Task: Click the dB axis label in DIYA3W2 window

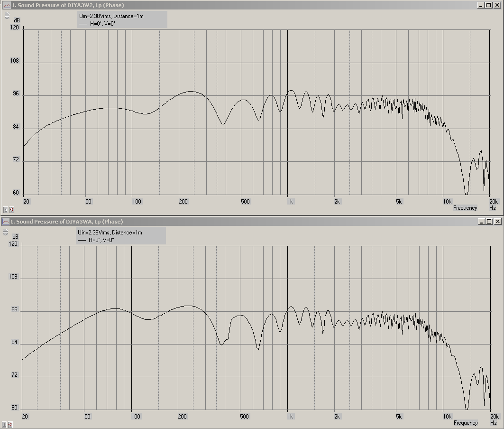Action: pos(17,20)
